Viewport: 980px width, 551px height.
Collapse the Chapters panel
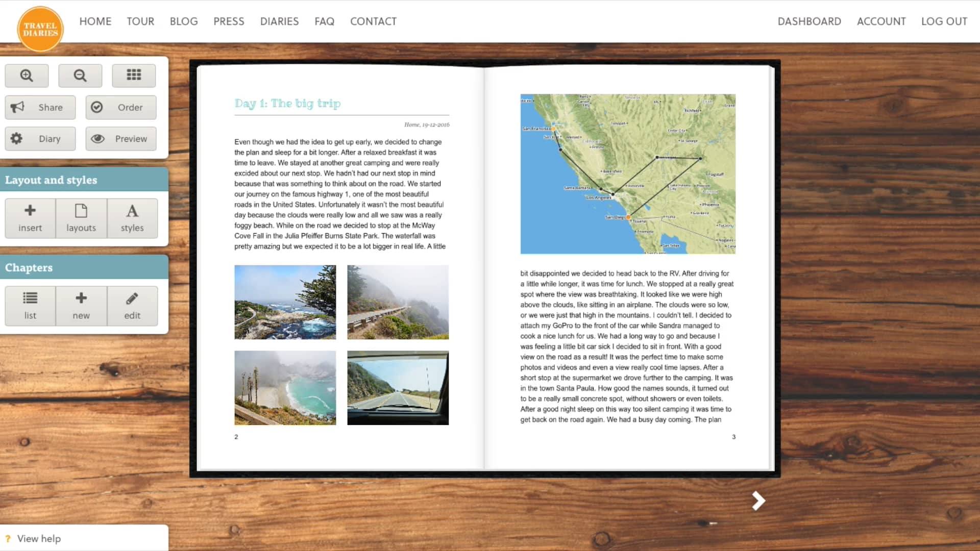coord(84,267)
